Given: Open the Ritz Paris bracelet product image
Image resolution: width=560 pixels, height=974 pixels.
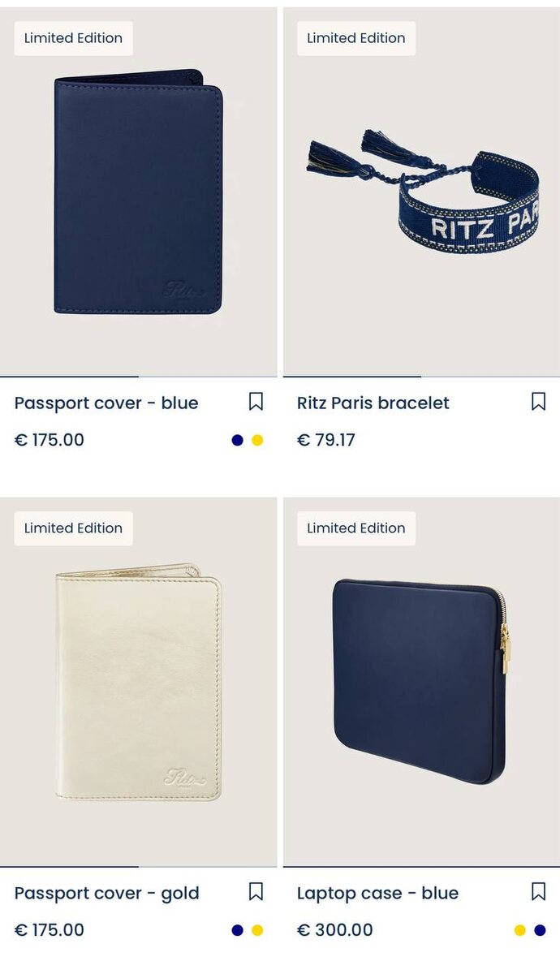Looking at the screenshot, I should [421, 192].
